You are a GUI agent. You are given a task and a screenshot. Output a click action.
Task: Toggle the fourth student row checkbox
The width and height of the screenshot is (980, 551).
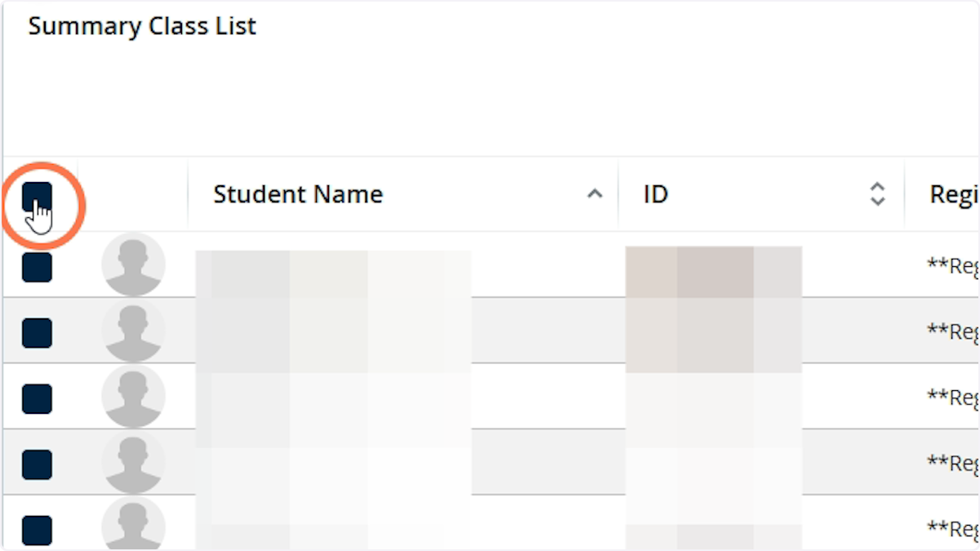point(37,464)
